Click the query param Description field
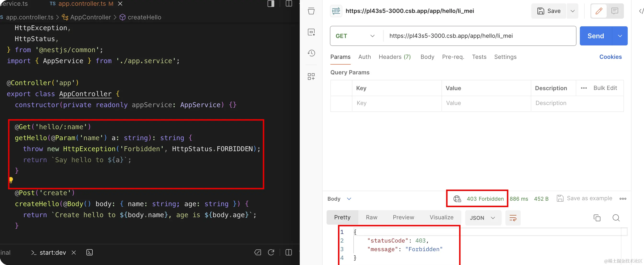 [577, 103]
